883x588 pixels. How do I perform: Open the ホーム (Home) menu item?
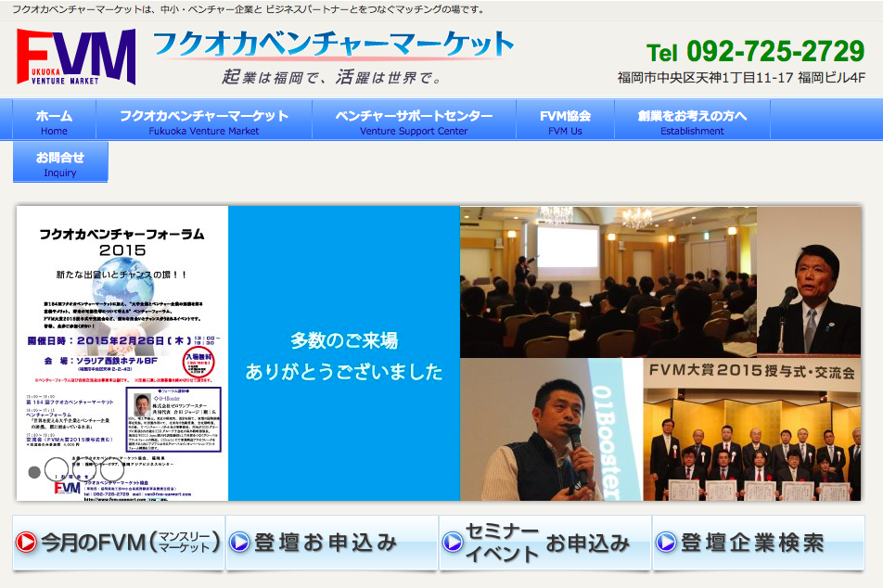[54, 120]
